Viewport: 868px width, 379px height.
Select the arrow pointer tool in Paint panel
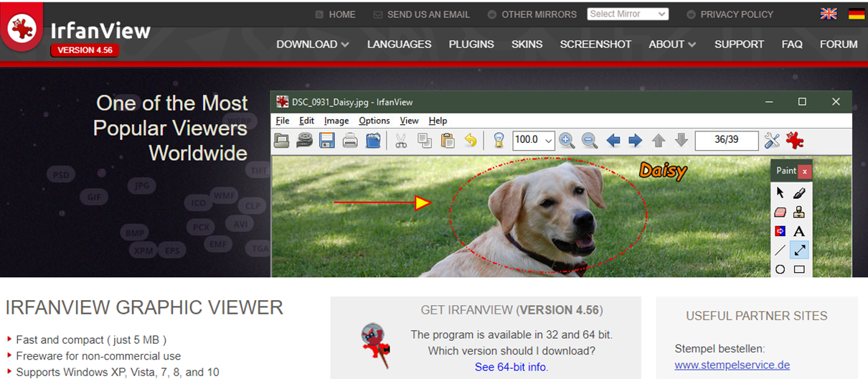point(780,192)
